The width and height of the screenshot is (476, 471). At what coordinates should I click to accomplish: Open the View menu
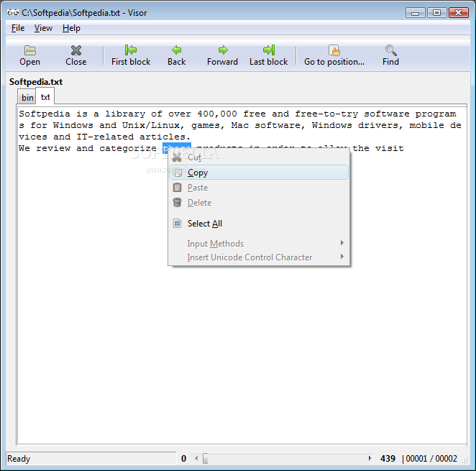coord(43,28)
